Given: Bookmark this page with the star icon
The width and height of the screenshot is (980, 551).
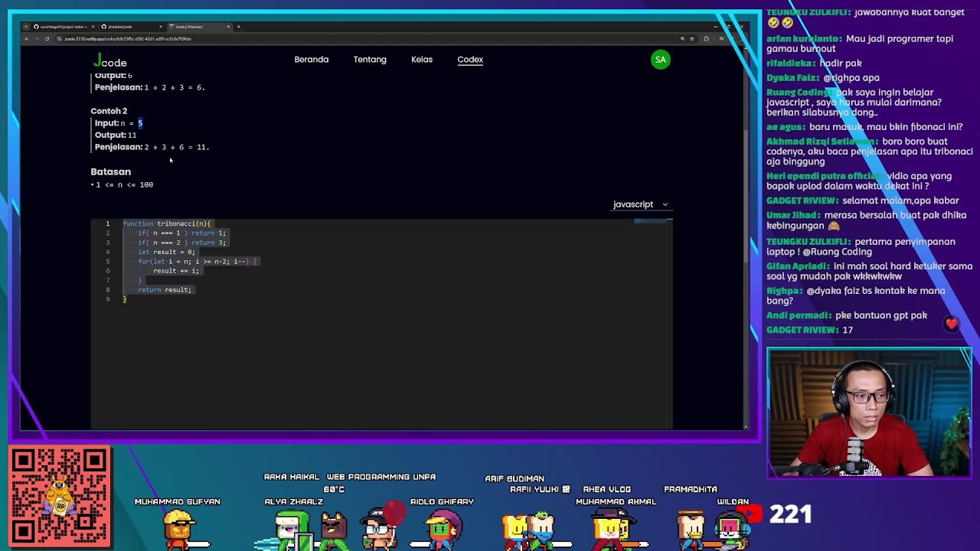Looking at the screenshot, I should [692, 38].
